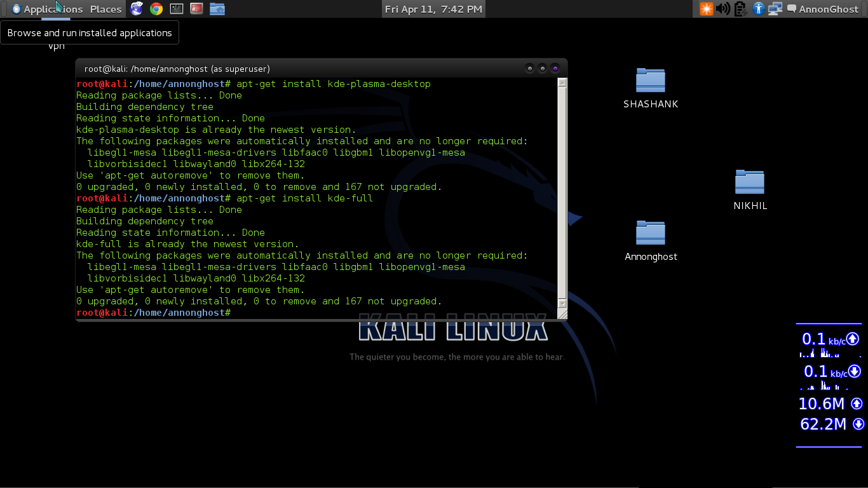
Task: Open the AnnonGhost user menu
Action: click(x=828, y=9)
